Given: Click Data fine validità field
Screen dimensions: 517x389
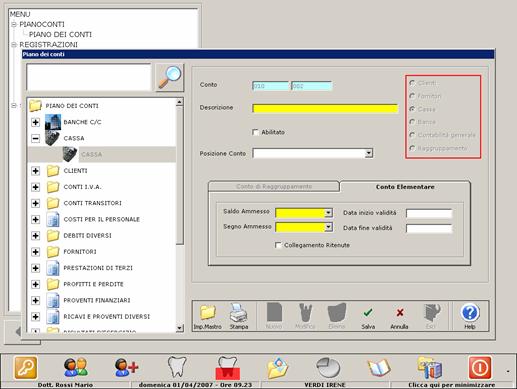Looking at the screenshot, I should (x=429, y=228).
